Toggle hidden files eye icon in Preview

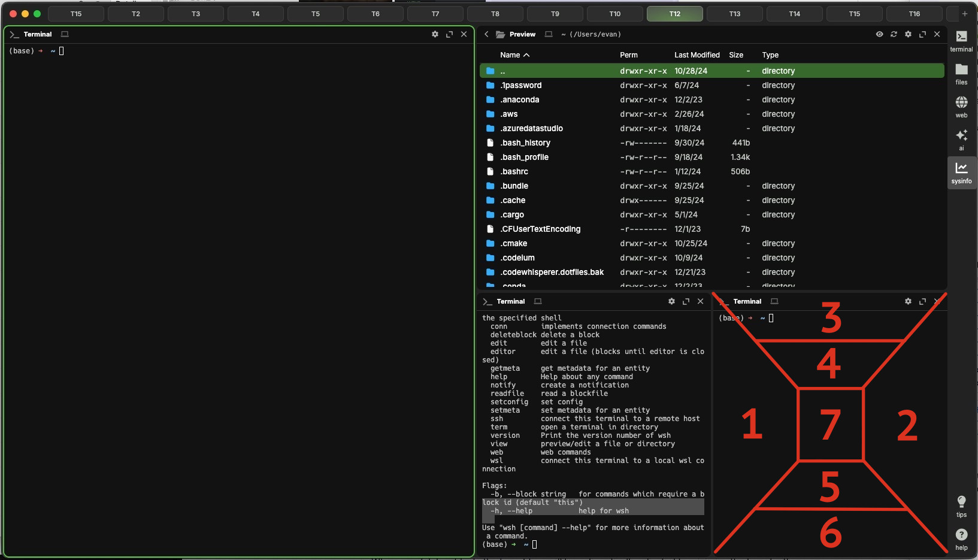pyautogui.click(x=879, y=34)
